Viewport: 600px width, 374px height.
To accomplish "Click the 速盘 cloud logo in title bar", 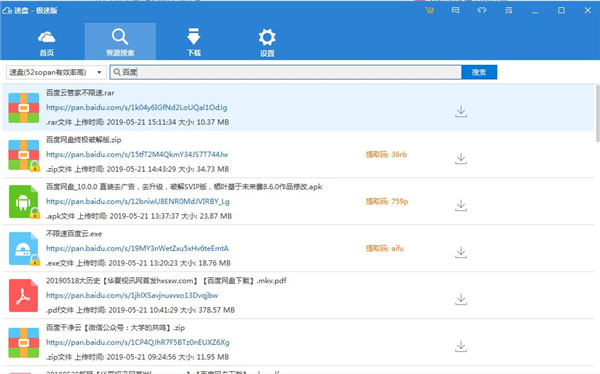I will tap(7, 10).
